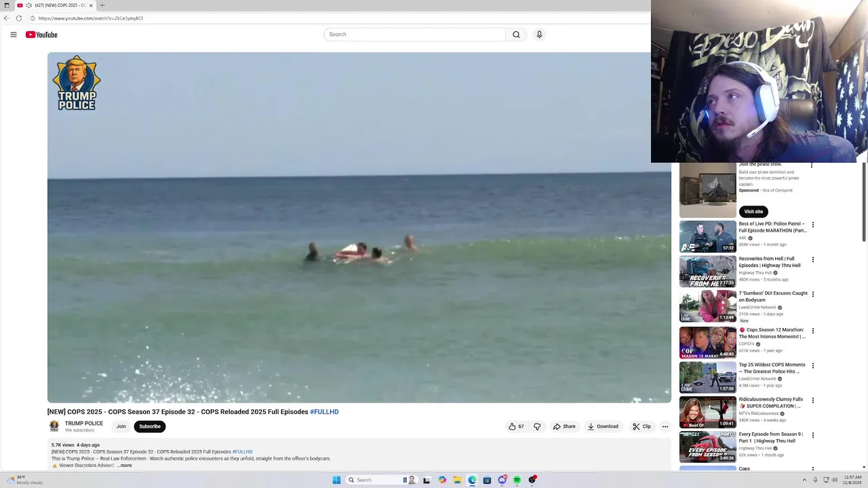Expand description with ...more

[124, 466]
